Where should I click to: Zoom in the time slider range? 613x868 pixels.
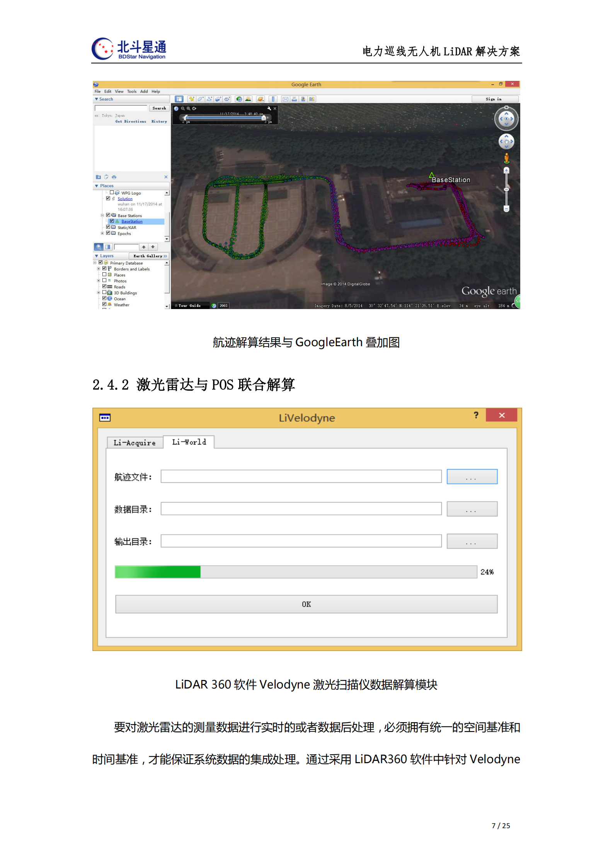click(x=189, y=109)
